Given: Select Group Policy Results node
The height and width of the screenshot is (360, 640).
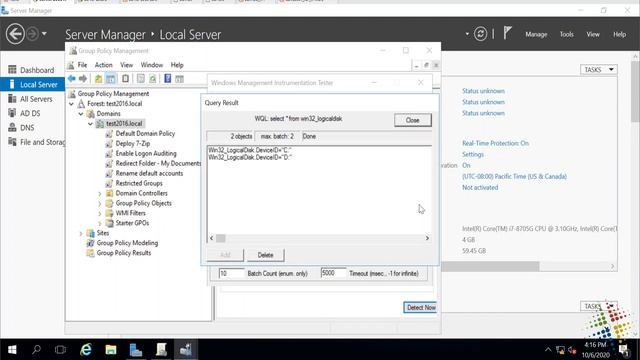Looking at the screenshot, I should (x=124, y=253).
